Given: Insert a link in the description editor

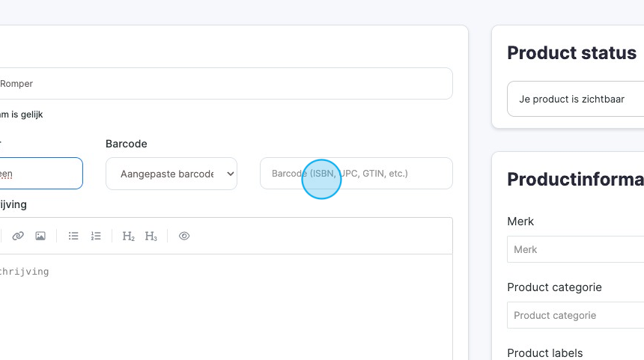Looking at the screenshot, I should 18,236.
